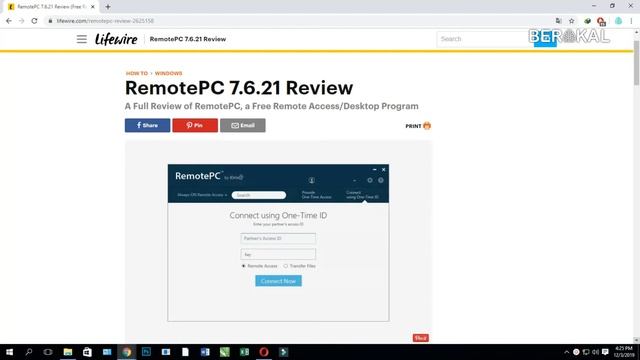Screen dimensions: 640x360
Task: Open the red extension icon with badge
Action: (x=601, y=21)
